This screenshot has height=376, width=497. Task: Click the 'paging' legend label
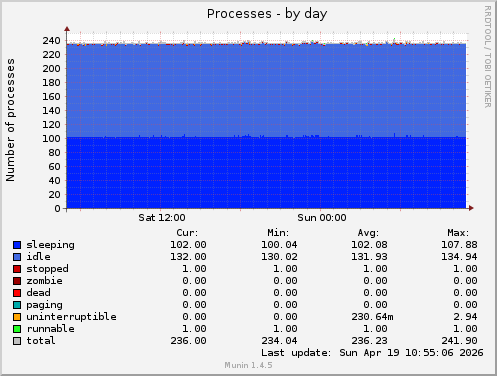click(x=44, y=305)
